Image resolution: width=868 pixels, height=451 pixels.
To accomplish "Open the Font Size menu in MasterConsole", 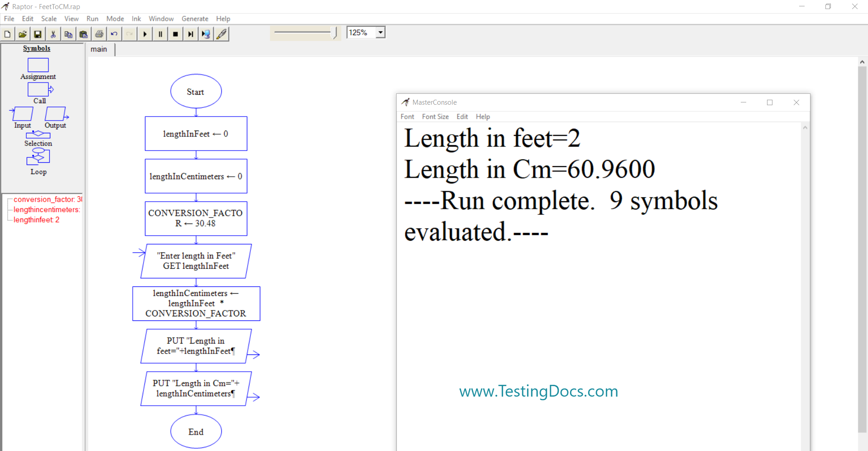I will 435,116.
